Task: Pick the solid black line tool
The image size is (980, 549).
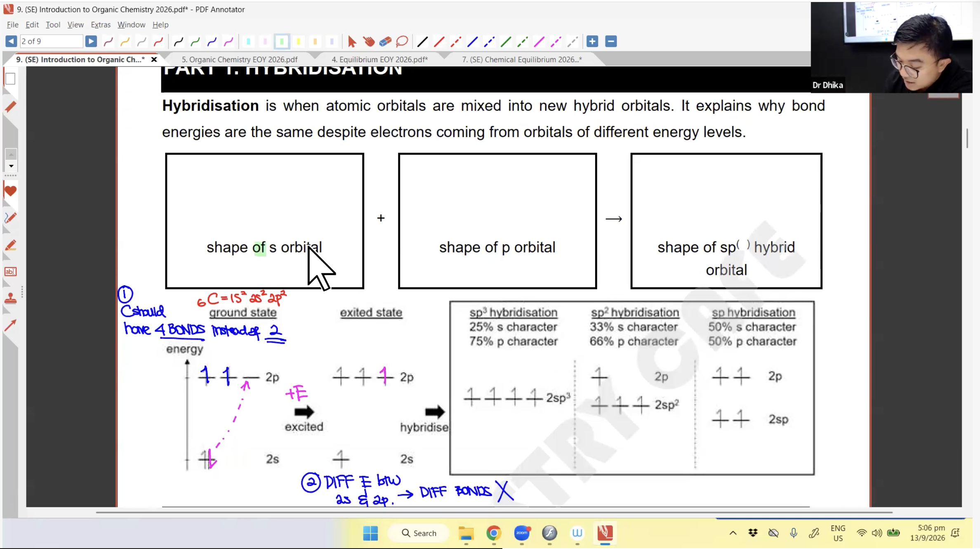Action: point(422,41)
